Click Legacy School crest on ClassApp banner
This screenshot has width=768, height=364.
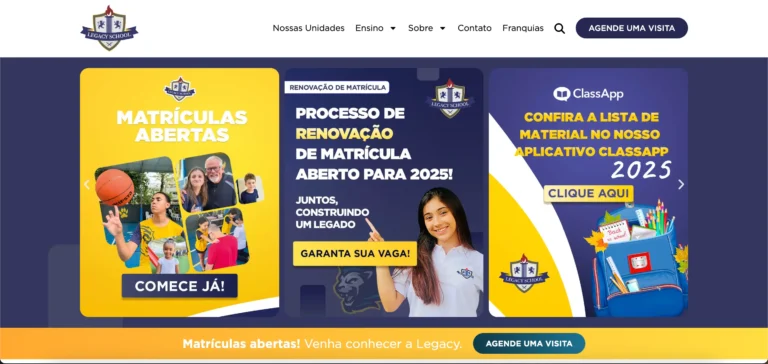click(524, 273)
